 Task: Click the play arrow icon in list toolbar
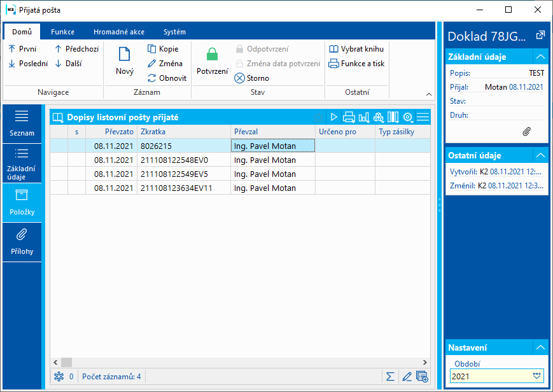point(333,117)
